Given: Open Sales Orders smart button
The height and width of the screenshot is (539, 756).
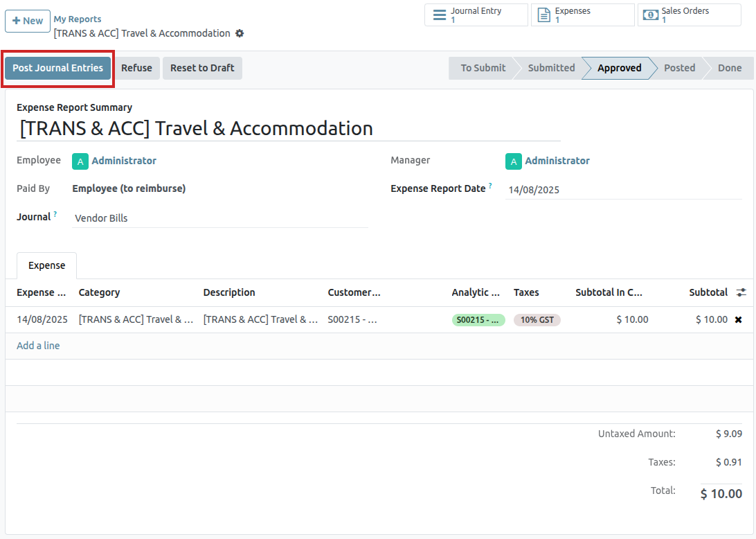Looking at the screenshot, I should (689, 15).
